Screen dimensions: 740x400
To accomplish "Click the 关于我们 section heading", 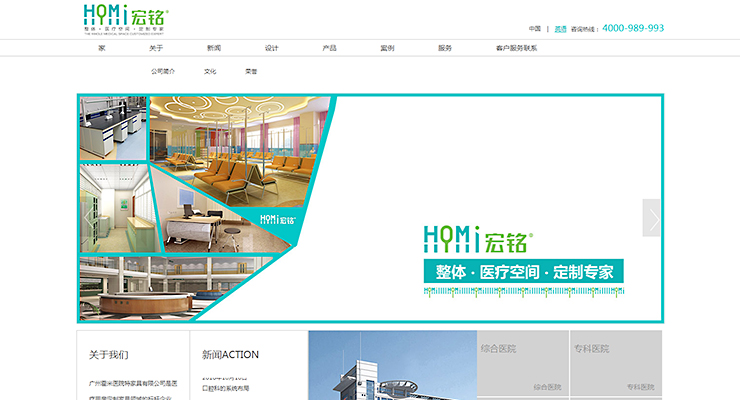I will click(109, 355).
